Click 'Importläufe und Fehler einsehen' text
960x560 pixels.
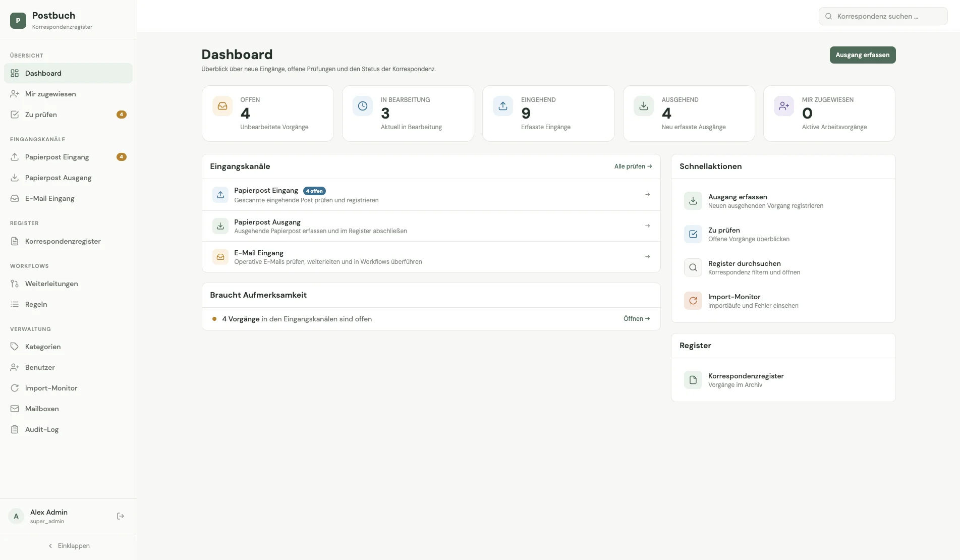(x=753, y=306)
